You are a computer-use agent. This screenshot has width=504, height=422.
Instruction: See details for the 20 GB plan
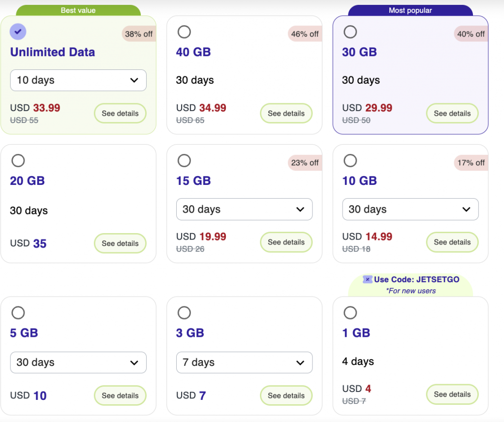pos(120,243)
